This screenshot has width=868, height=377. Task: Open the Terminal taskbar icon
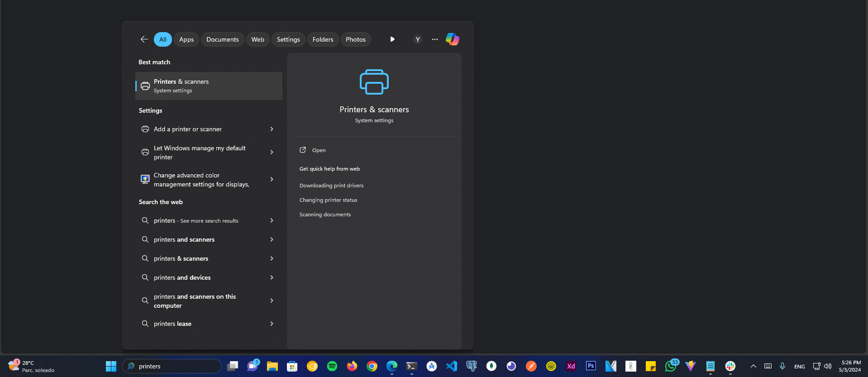412,366
